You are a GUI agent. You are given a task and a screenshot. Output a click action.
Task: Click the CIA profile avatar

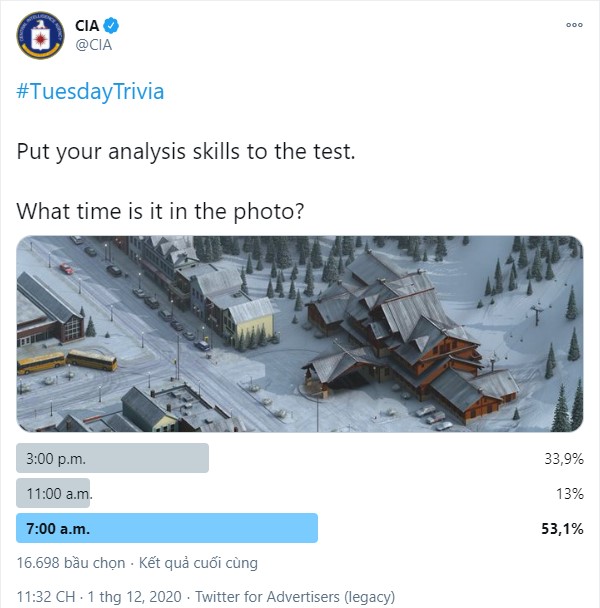pos(40,34)
